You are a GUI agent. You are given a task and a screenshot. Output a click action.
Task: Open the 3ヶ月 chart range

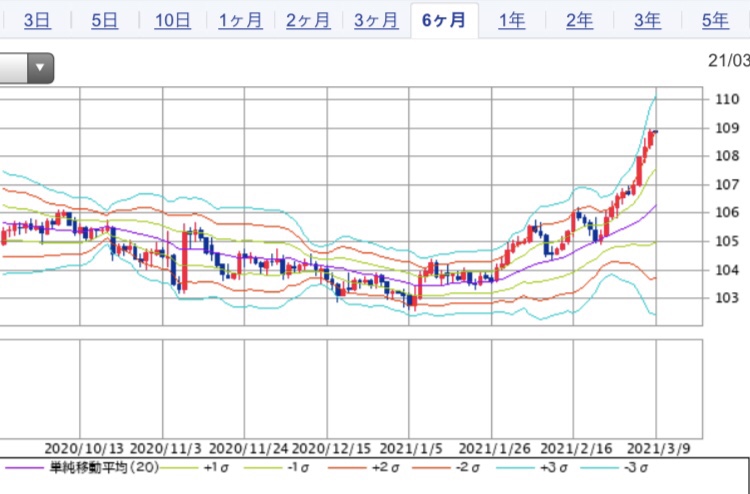pyautogui.click(x=376, y=21)
